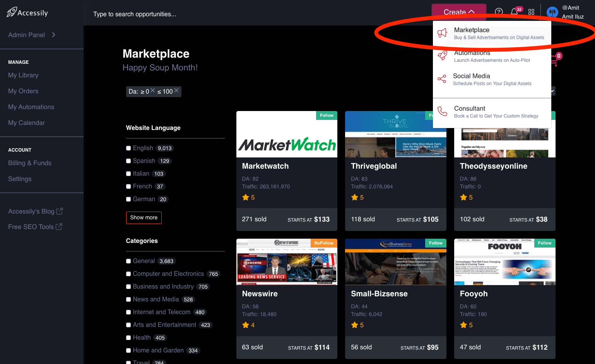The image size is (595, 364).
Task: View notifications via the bell icon
Action: coord(515,12)
